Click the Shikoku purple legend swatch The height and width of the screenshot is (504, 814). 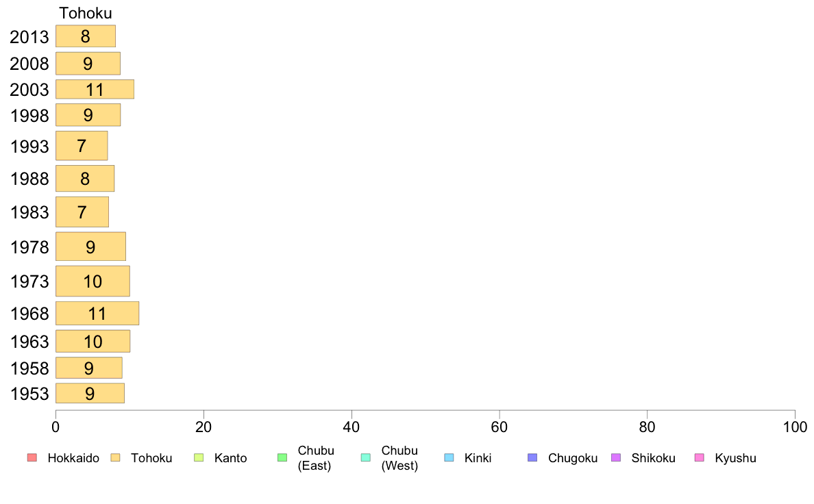coord(616,458)
